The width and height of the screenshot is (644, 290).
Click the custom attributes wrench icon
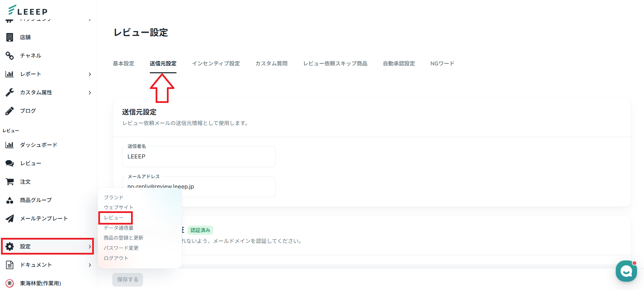(x=10, y=92)
